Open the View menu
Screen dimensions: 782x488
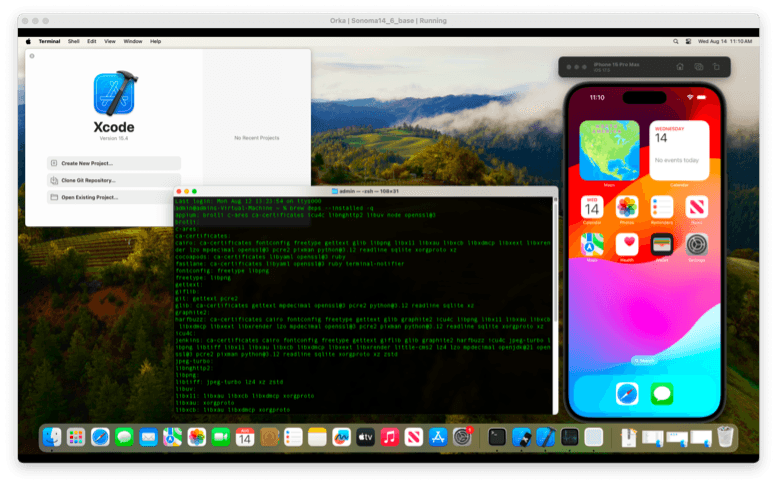[110, 41]
